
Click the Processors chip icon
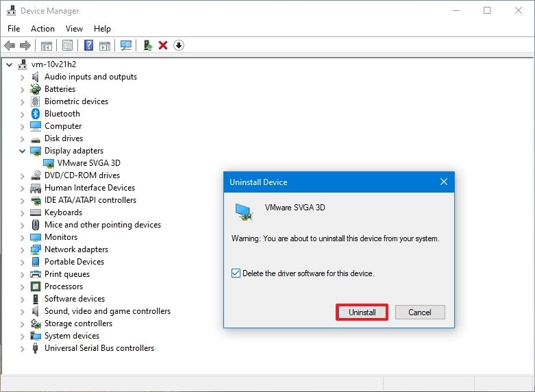coord(36,286)
